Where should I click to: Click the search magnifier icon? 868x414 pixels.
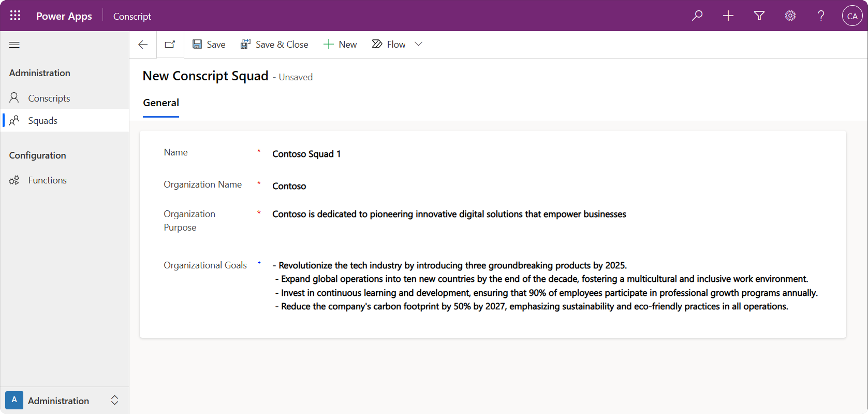coord(697,16)
